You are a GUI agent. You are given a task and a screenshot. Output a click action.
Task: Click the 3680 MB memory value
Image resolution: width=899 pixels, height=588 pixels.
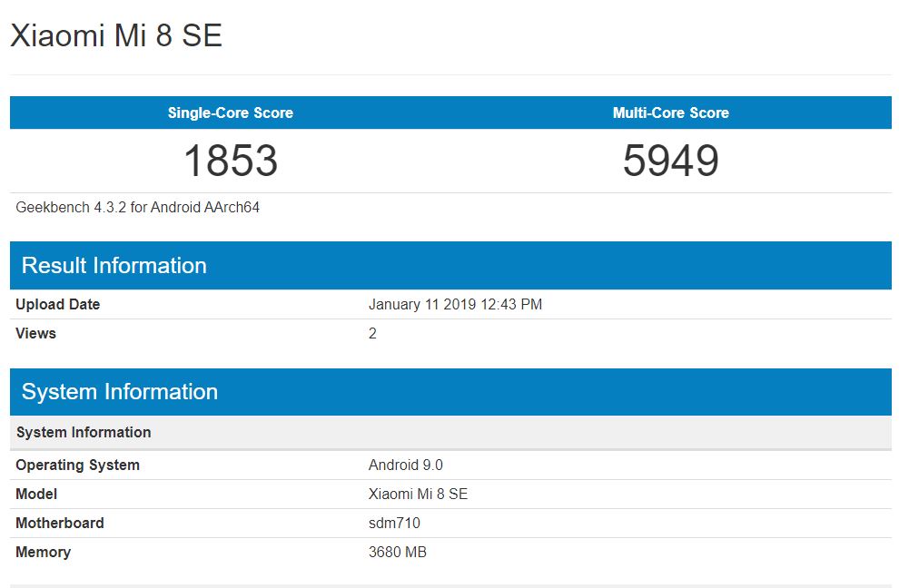coord(398,552)
